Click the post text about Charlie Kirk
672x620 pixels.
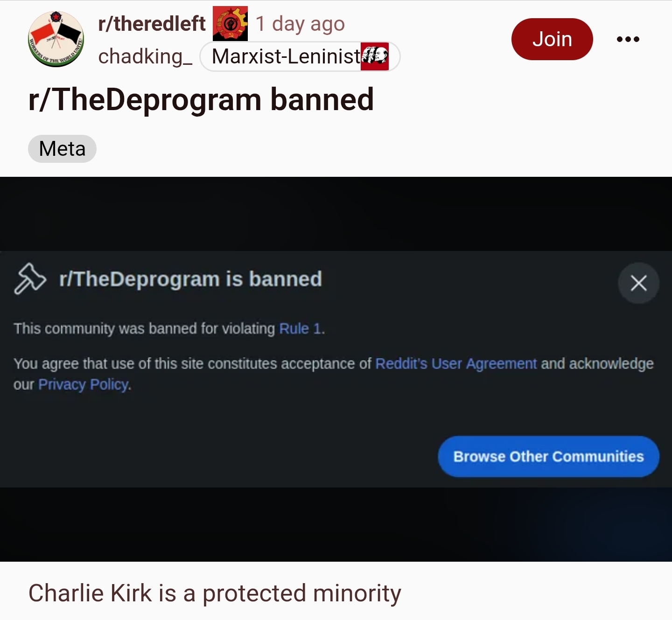pos(215,593)
